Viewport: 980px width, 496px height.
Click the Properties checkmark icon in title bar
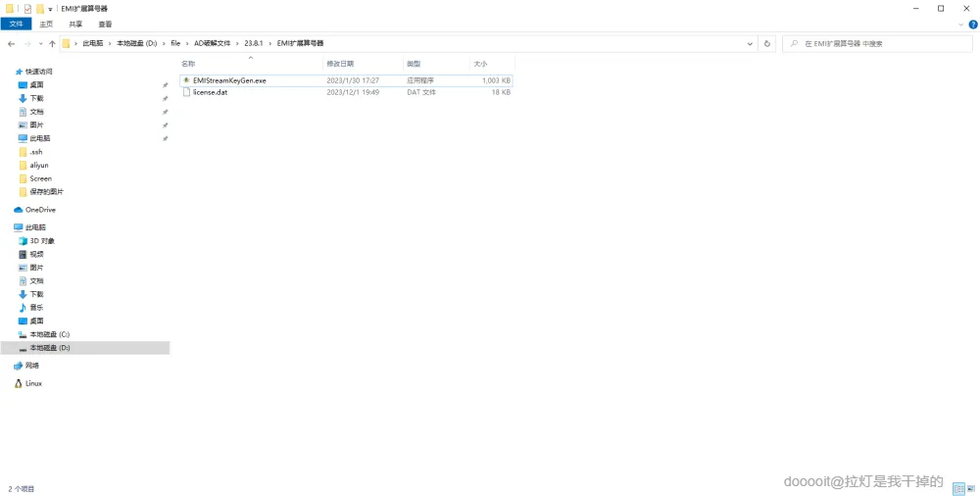[x=27, y=9]
